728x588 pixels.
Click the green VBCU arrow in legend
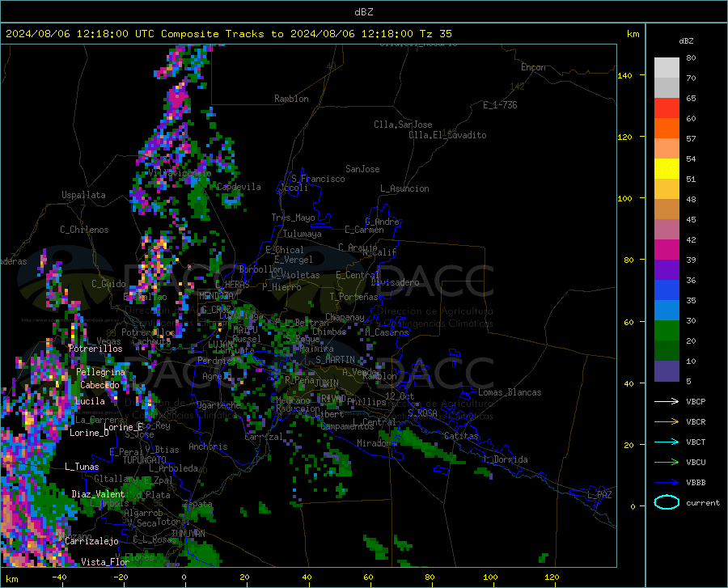click(x=667, y=463)
